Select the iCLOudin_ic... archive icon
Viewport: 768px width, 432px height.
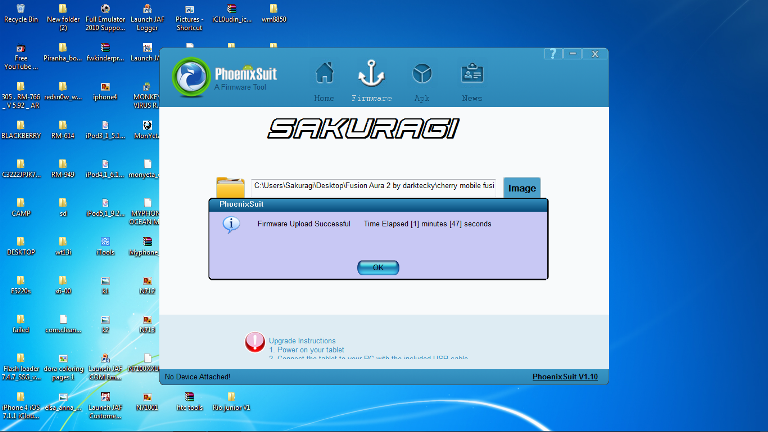232,14
